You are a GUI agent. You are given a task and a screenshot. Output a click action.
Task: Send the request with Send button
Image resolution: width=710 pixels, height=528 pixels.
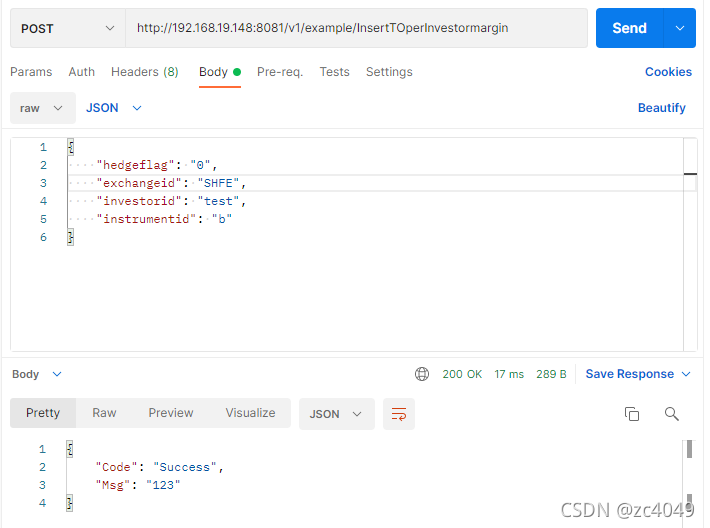pyautogui.click(x=629, y=28)
